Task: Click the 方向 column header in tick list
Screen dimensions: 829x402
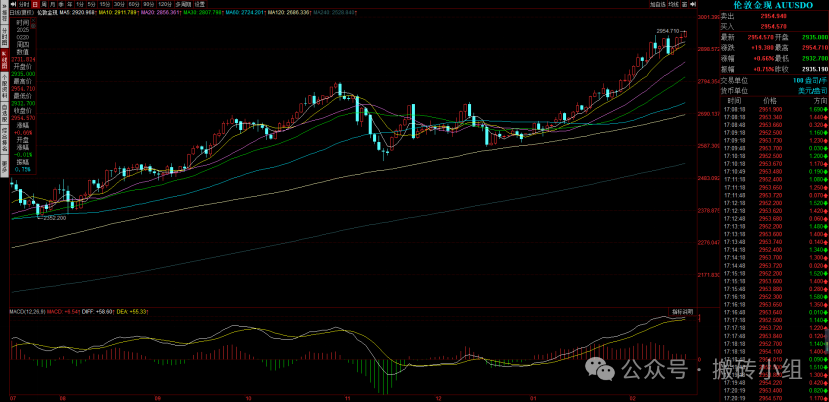Action: [821, 100]
